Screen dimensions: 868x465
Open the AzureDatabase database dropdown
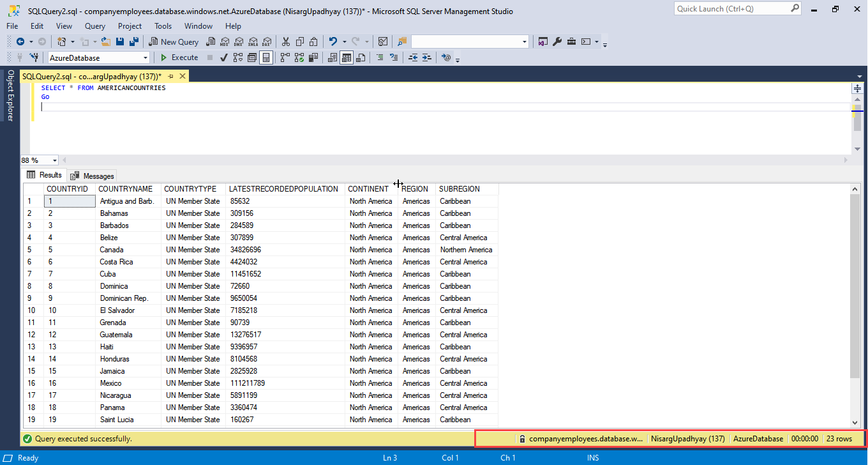146,57
